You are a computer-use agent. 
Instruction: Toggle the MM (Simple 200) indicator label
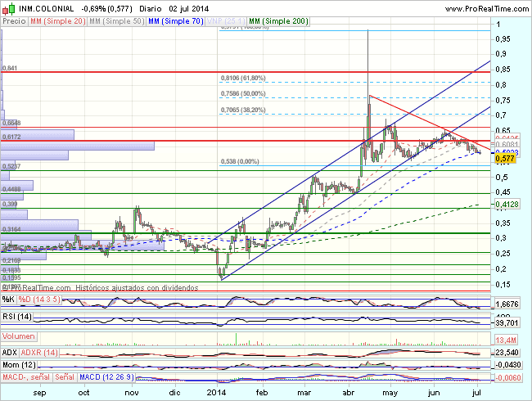coord(278,20)
